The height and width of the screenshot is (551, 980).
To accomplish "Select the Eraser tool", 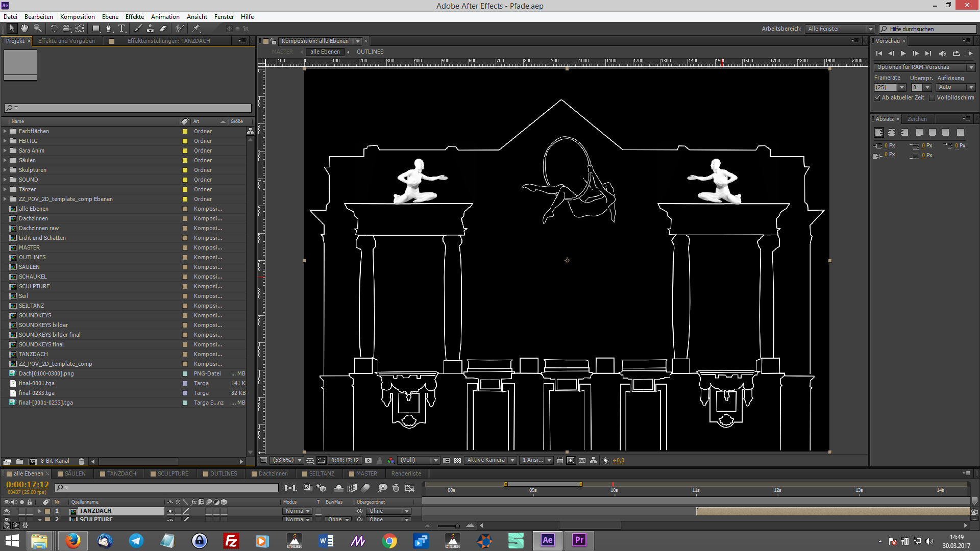I will coord(163,29).
